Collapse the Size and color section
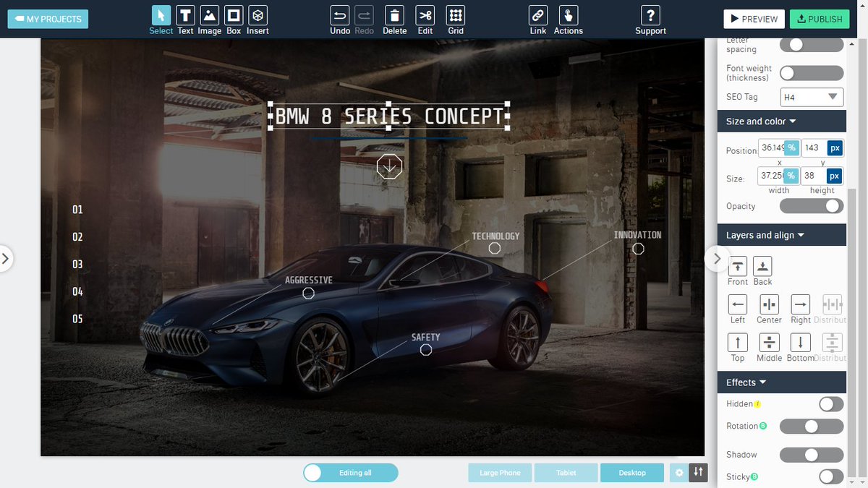The height and width of the screenshot is (488, 868). pyautogui.click(x=782, y=121)
